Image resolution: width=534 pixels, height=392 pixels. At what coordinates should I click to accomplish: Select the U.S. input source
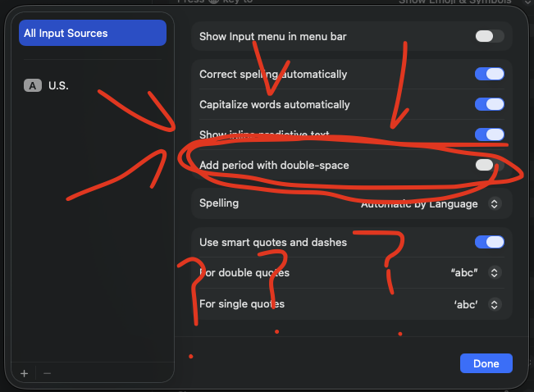(x=93, y=85)
